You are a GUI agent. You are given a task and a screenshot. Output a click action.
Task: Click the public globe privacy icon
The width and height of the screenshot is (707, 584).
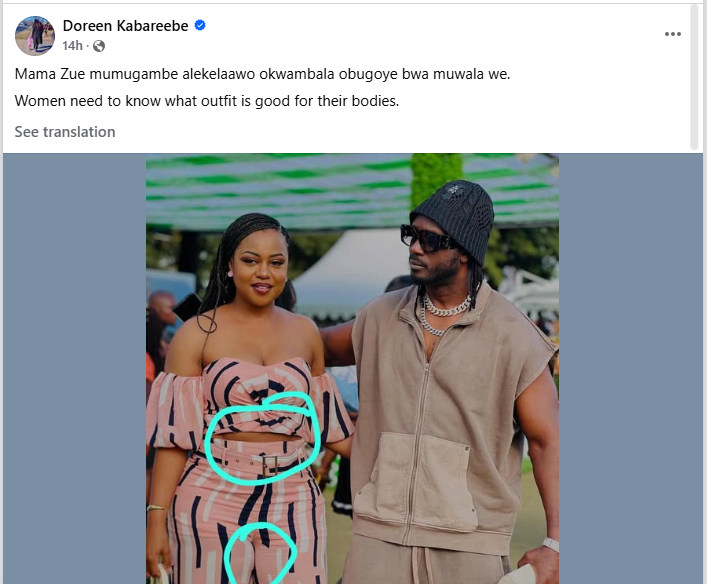[99, 46]
